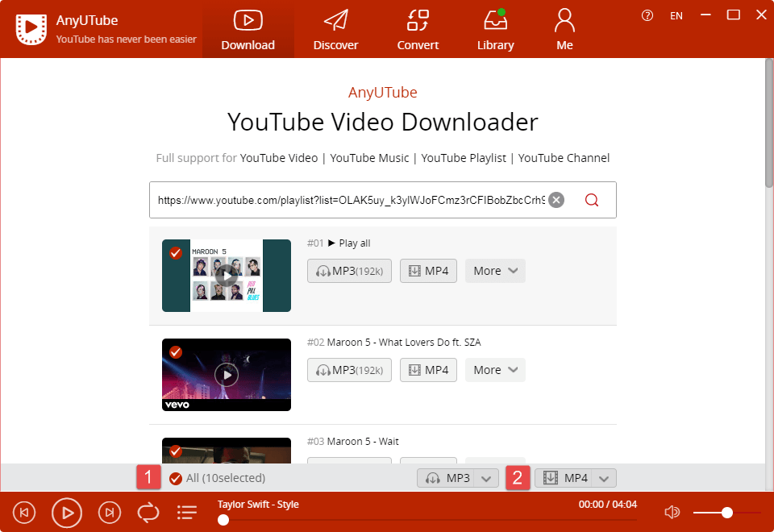Toggle the All (10selected) checkbox
Viewport: 774px width, 532px height.
[175, 479]
